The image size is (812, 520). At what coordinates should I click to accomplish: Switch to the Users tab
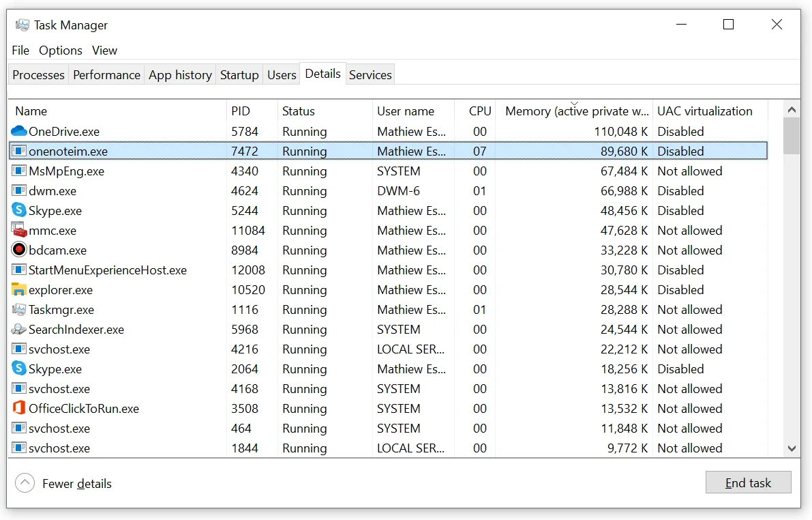[282, 74]
